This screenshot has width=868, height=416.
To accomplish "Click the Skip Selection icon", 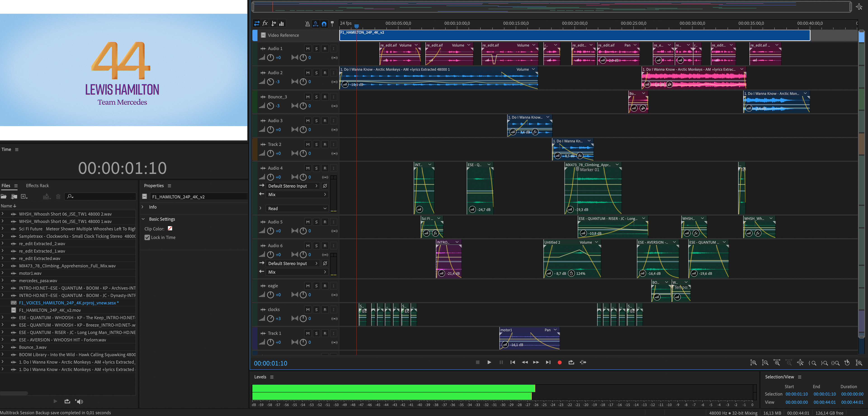I will [583, 362].
